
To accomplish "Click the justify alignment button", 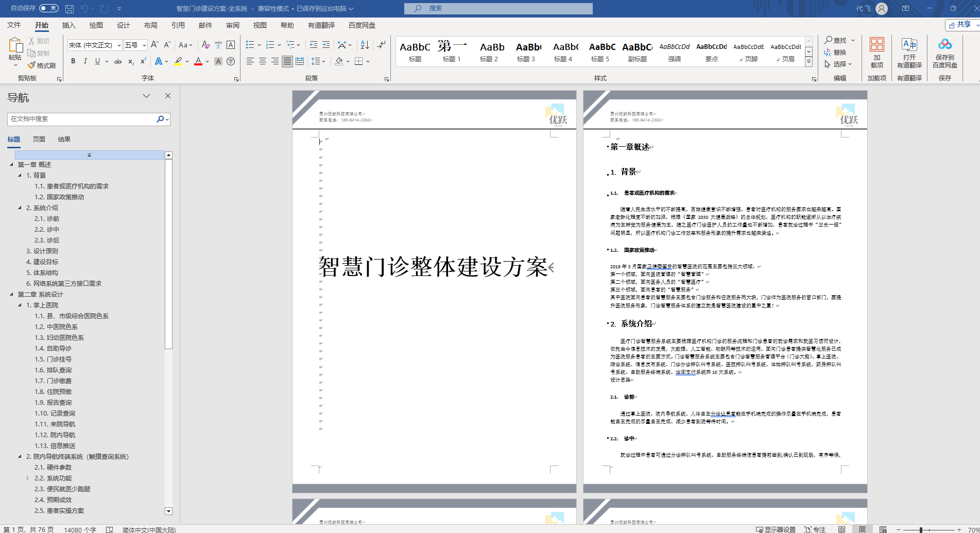I will pos(287,61).
